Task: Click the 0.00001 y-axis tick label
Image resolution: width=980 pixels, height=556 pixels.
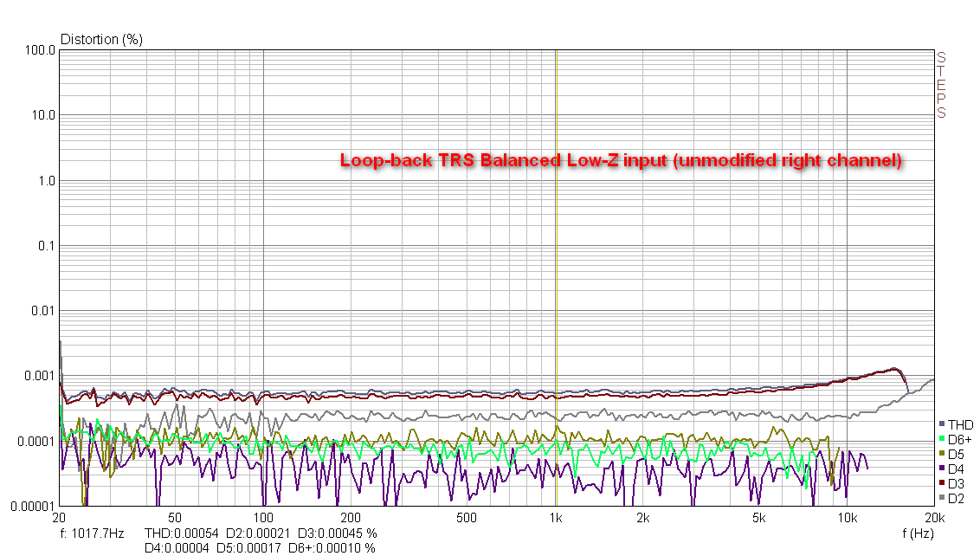Action: 33,506
